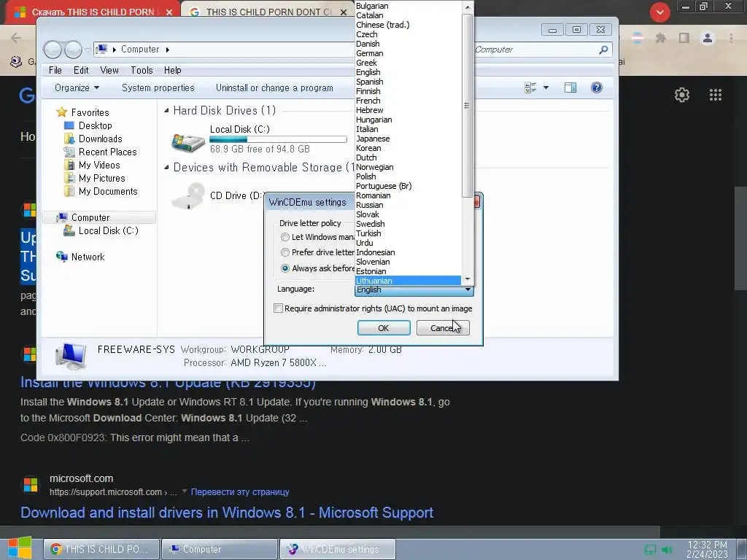This screenshot has width=747, height=560.
Task: Click the Chrome profile avatar icon
Action: [x=708, y=38]
